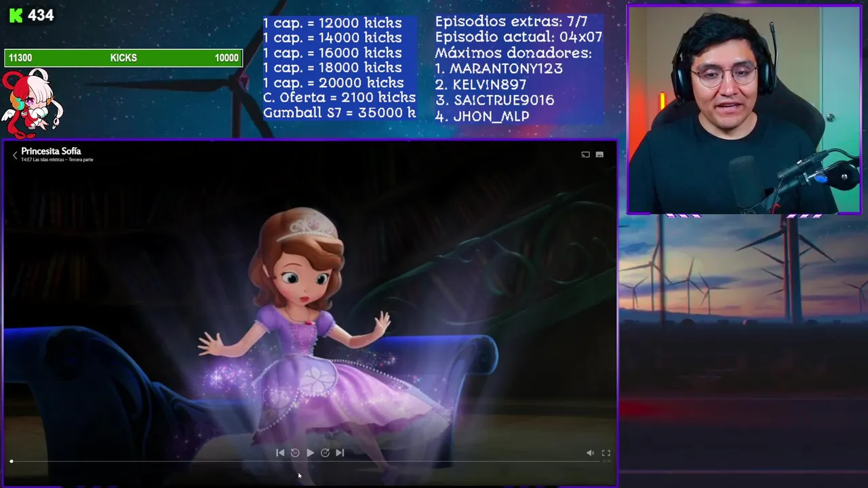Click the 'T4:E7 Las islas místicas' subtitle
The image size is (868, 488).
[x=57, y=160]
